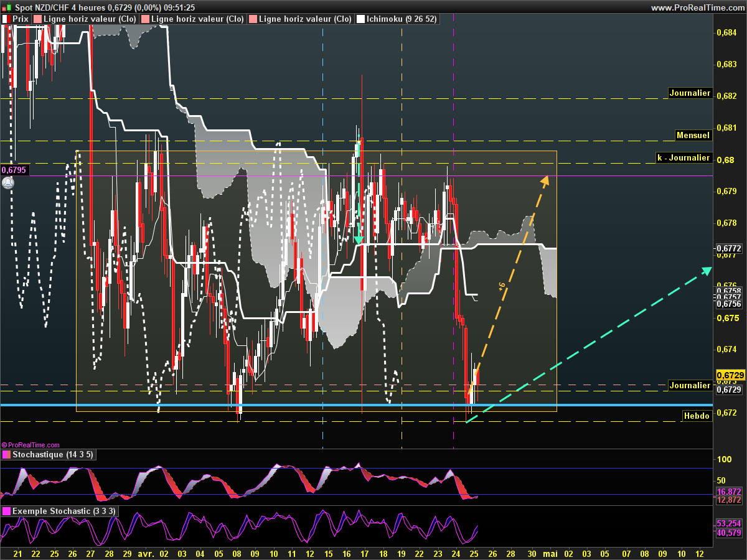Open Stochastique (14 3 5) indicator settings
The height and width of the screenshot is (560, 747).
pos(53,455)
